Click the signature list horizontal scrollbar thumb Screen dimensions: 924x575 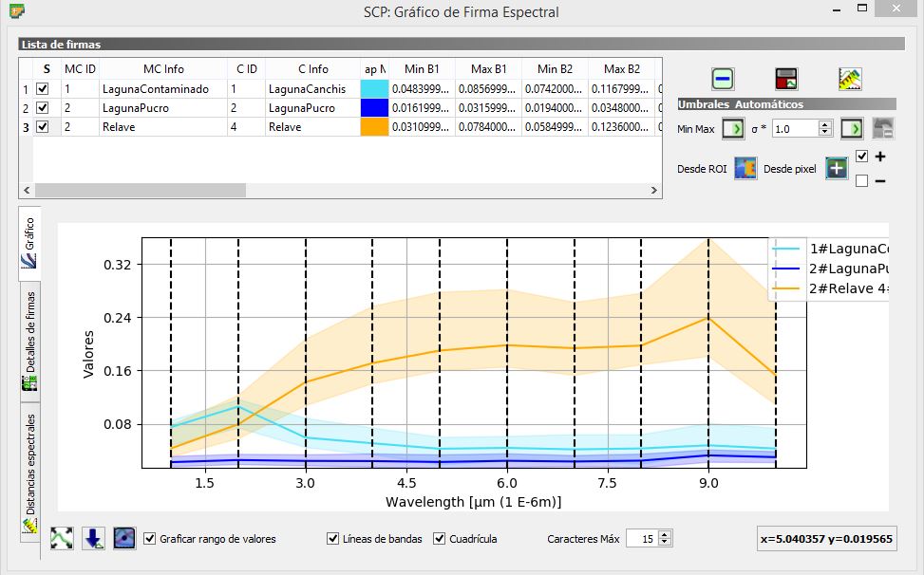(x=141, y=190)
